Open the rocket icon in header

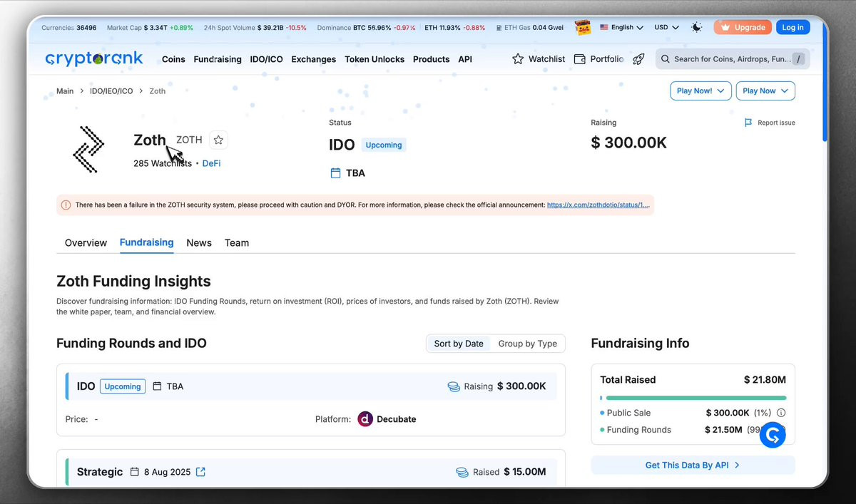[638, 59]
